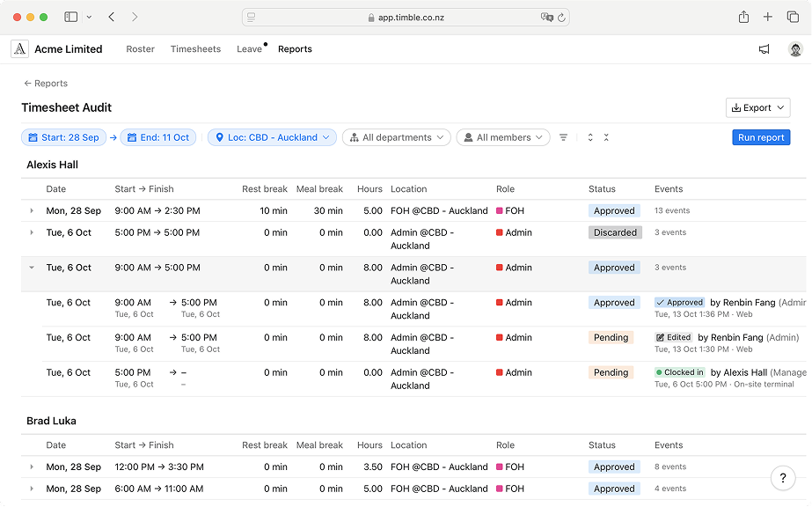Image resolution: width=812 pixels, height=507 pixels.
Task: Select the Reports tab
Action: click(296, 49)
